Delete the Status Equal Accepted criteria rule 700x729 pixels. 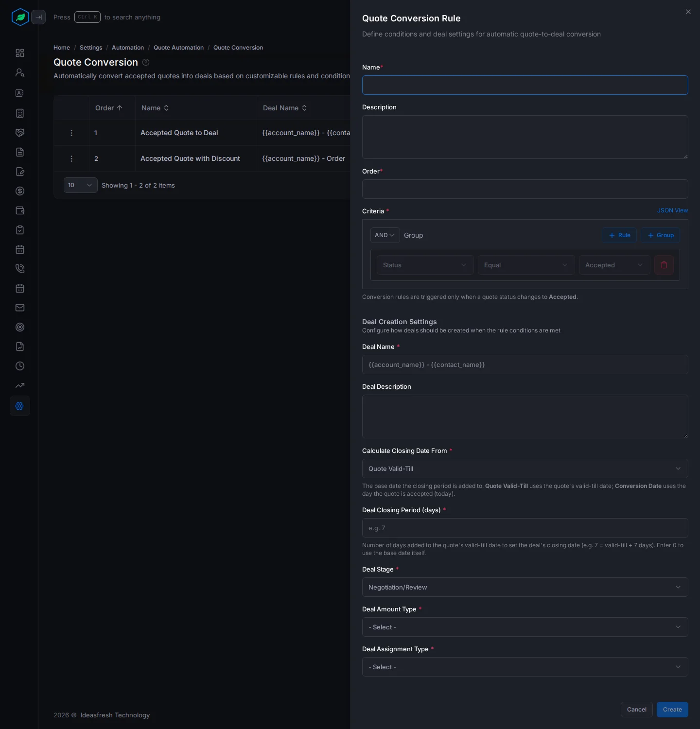(x=664, y=265)
